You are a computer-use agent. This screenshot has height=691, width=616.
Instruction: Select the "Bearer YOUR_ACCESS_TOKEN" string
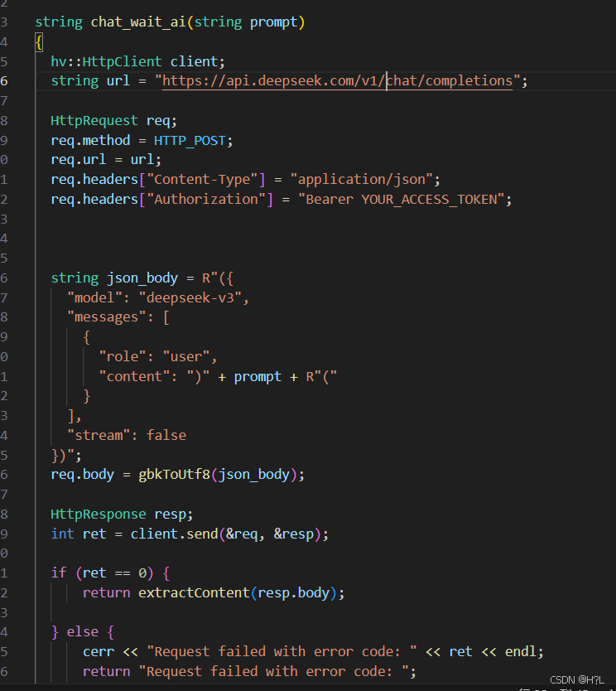401,199
